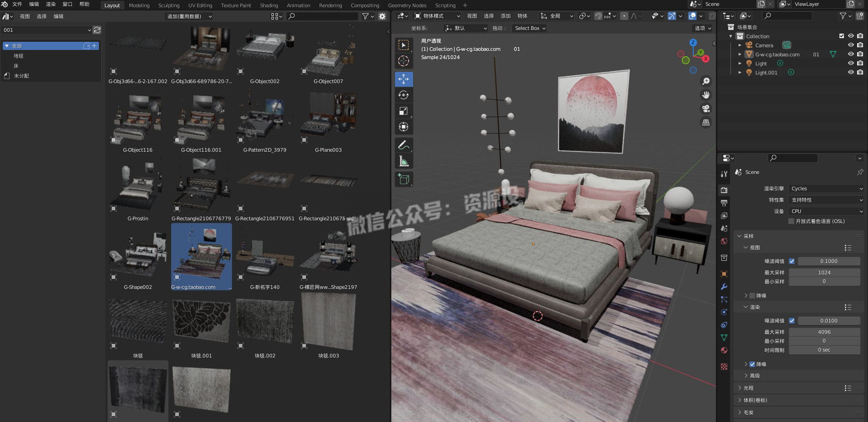Open the object mode dropdown
868x422 pixels.
click(x=438, y=16)
